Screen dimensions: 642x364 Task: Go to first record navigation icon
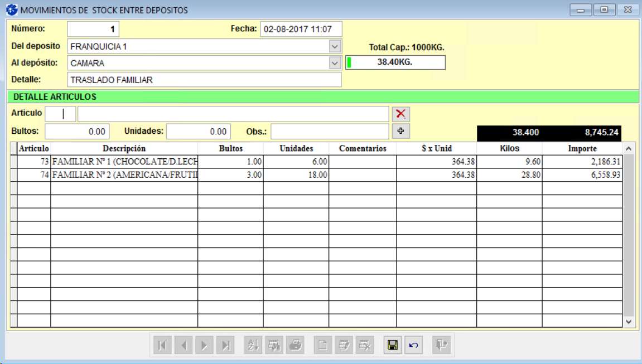click(162, 346)
